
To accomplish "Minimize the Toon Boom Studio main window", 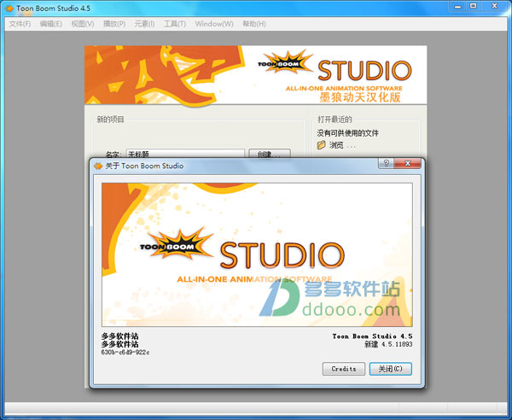I will click(458, 7).
